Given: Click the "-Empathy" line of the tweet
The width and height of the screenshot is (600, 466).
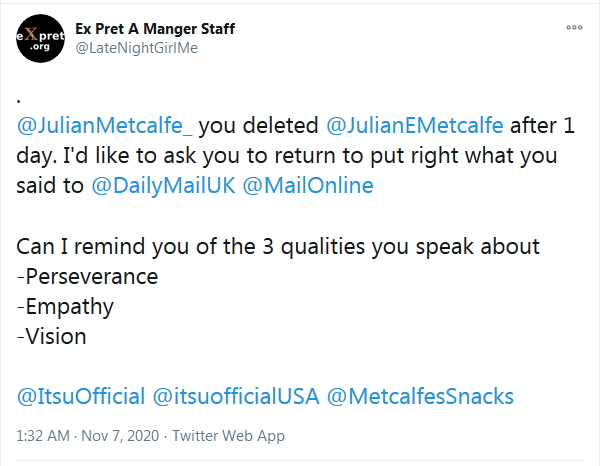Looking at the screenshot, I should [x=66, y=306].
